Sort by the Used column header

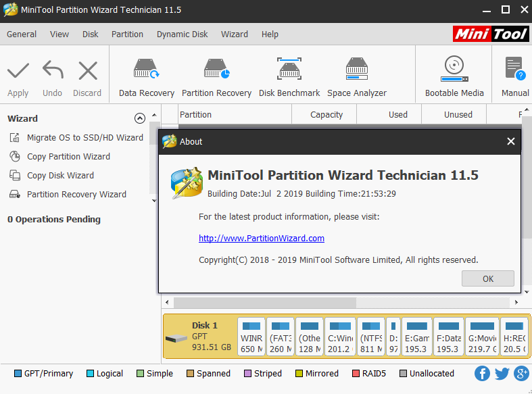point(389,115)
